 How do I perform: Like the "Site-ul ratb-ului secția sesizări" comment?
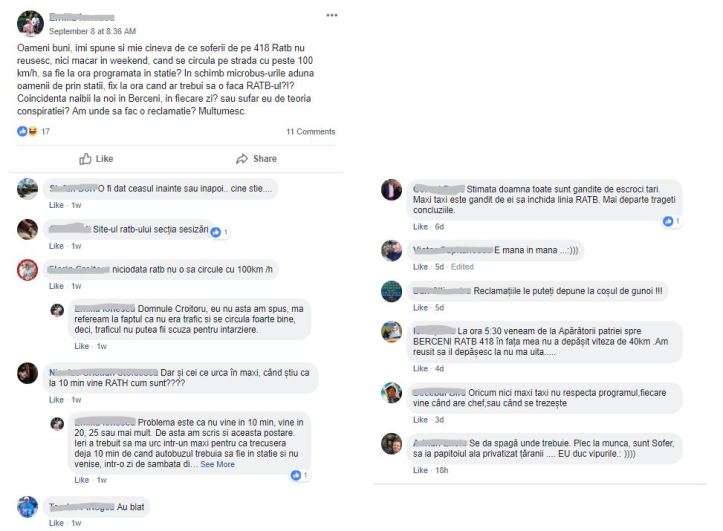coord(55,245)
